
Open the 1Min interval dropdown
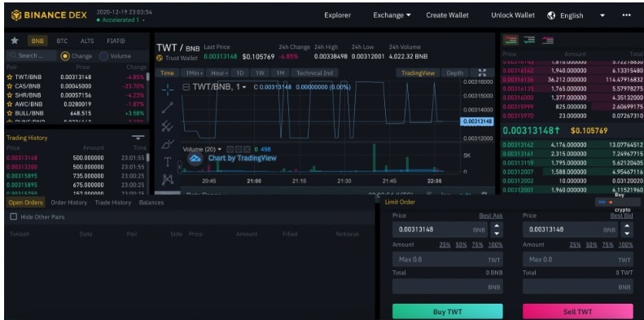coord(192,72)
